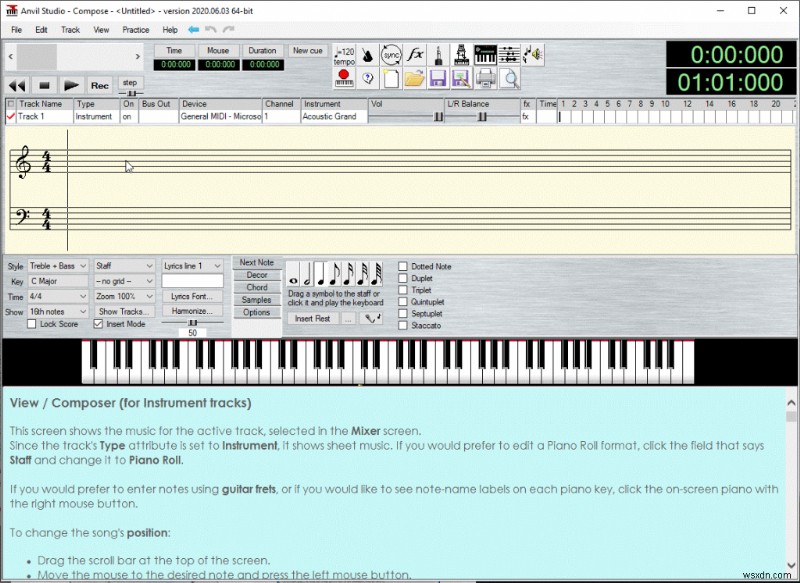Open the View menu
Image resolution: width=800 pixels, height=583 pixels.
pyautogui.click(x=101, y=30)
